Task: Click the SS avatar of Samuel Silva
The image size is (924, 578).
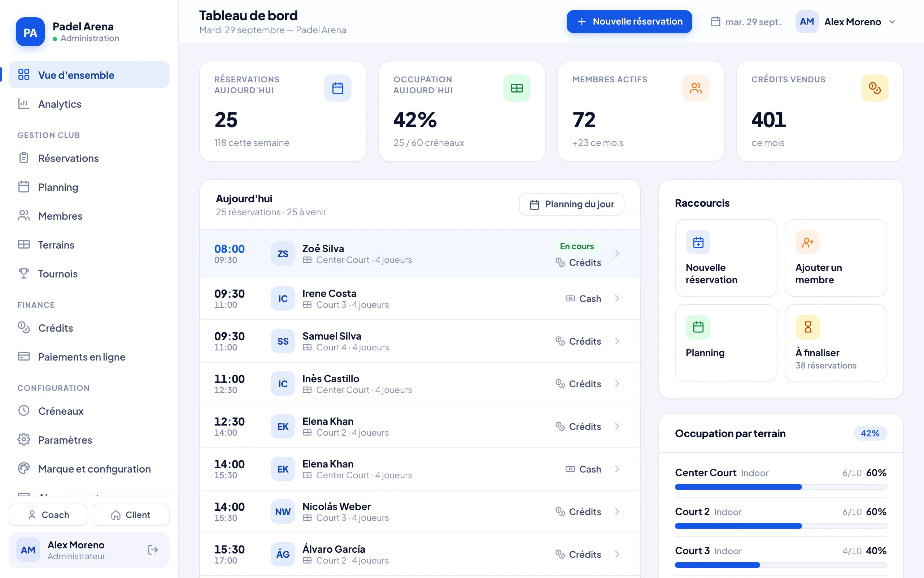Action: click(x=283, y=341)
